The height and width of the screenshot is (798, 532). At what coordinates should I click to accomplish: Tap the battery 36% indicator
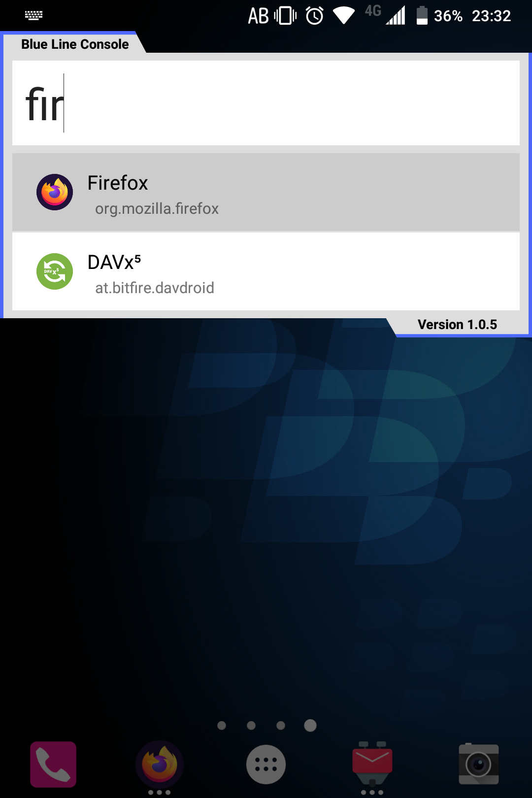pos(439,16)
